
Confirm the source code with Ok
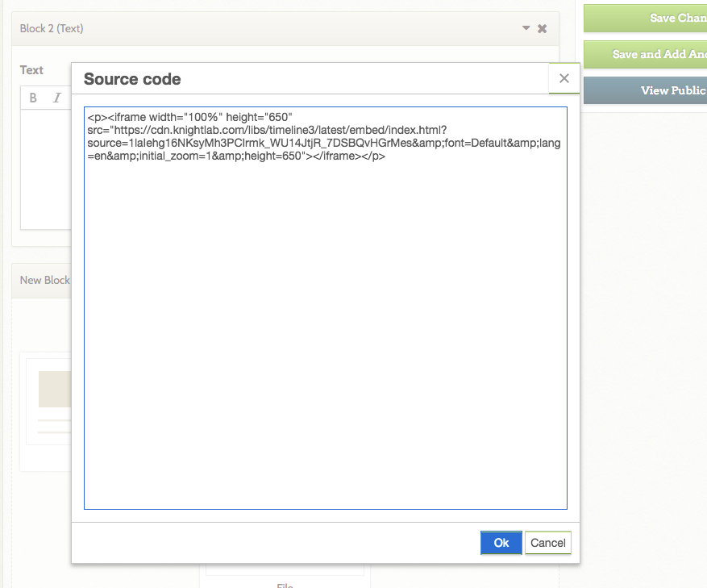501,543
